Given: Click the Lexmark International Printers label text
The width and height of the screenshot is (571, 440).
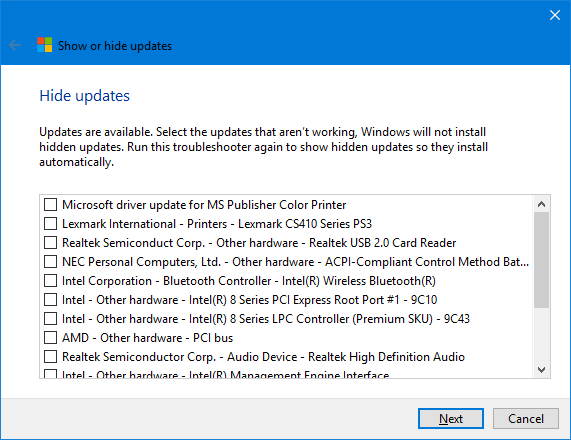Looking at the screenshot, I should click(x=217, y=224).
